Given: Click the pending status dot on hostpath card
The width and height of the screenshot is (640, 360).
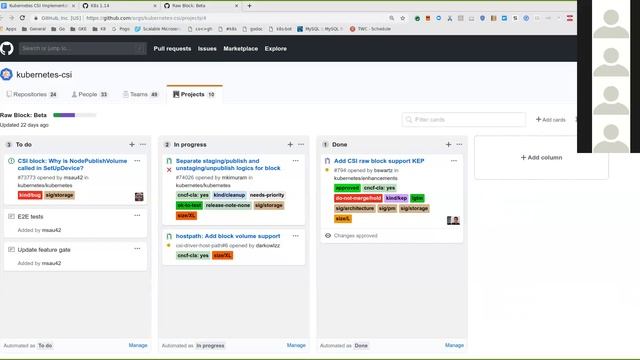Looking at the screenshot, I should click(169, 245).
